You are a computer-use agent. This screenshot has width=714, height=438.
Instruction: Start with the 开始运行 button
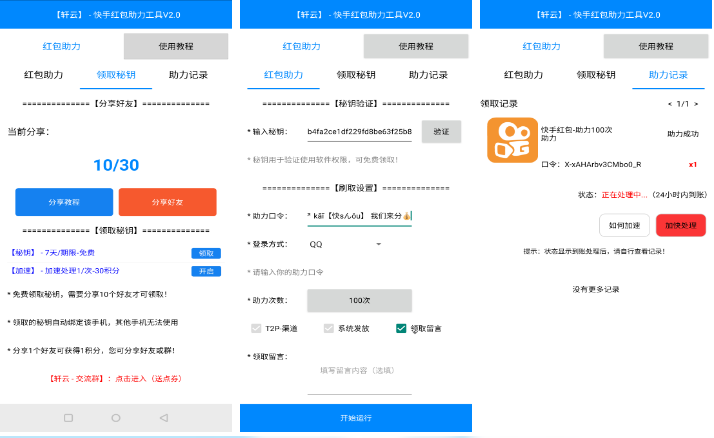(x=356, y=418)
